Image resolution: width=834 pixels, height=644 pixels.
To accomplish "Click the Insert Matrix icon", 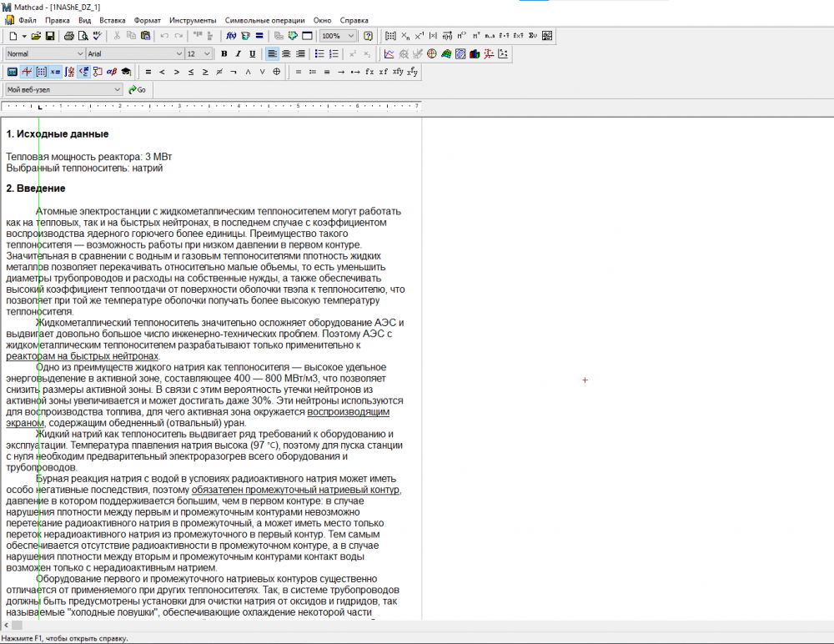I will (391, 36).
